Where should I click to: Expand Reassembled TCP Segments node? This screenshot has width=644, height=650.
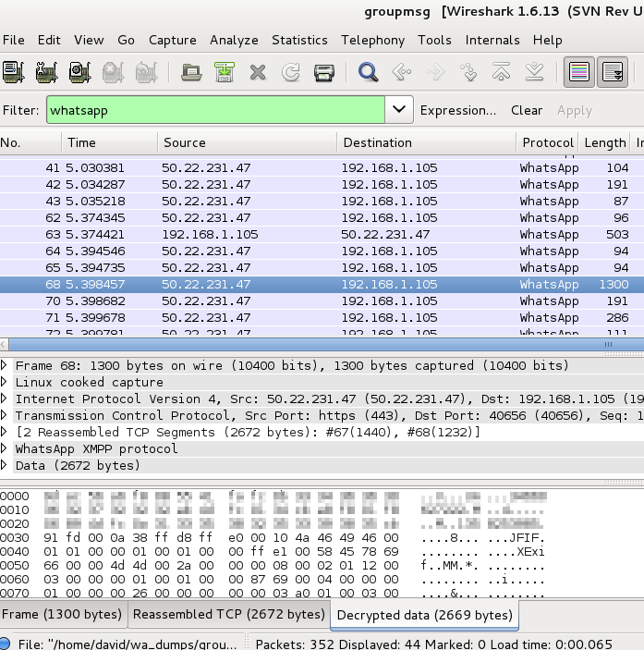(x=4, y=432)
